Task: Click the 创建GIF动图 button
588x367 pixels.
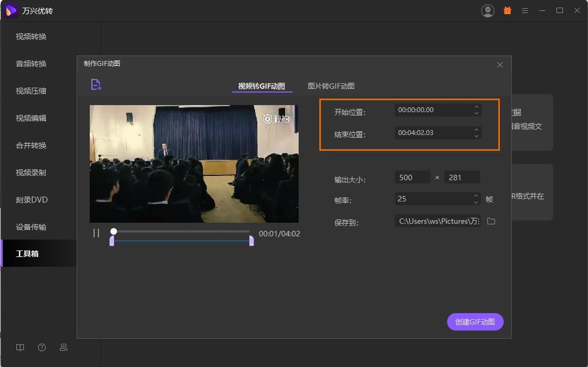Action: (x=475, y=322)
